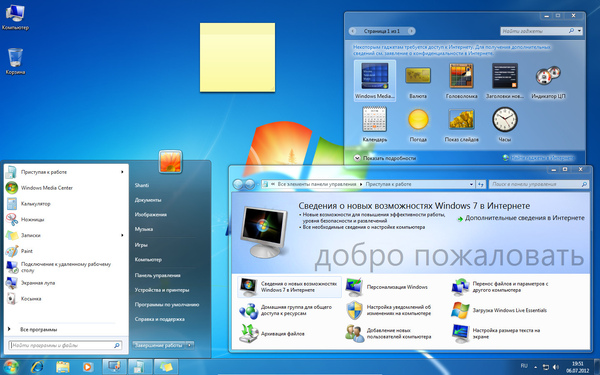Click Найти программы и файлы search field

[65, 345]
